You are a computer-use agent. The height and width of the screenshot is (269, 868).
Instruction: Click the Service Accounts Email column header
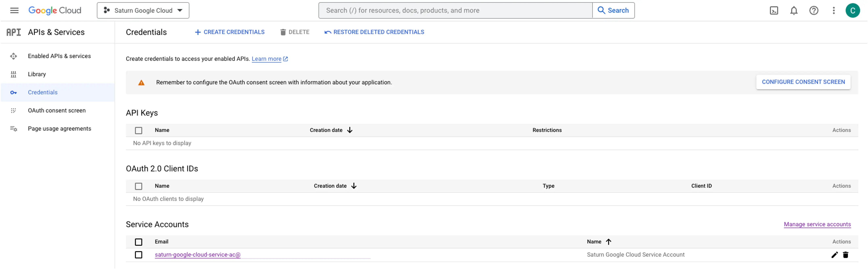coord(161,242)
